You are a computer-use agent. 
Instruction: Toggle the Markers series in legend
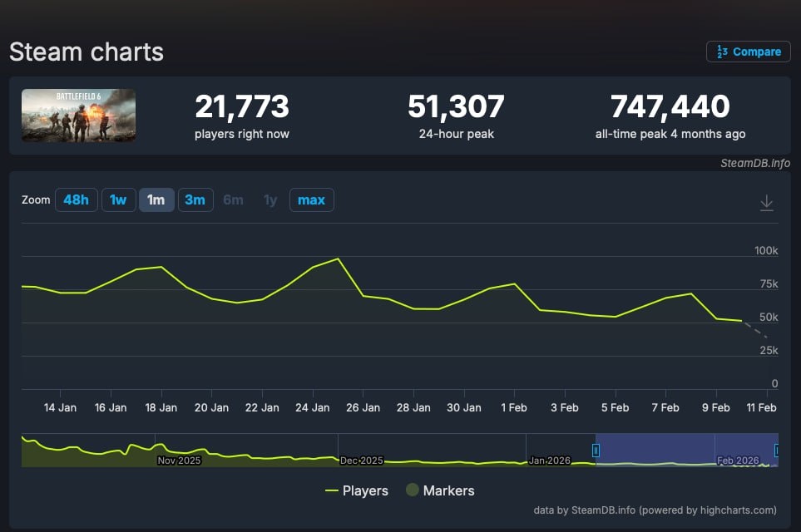(440, 490)
